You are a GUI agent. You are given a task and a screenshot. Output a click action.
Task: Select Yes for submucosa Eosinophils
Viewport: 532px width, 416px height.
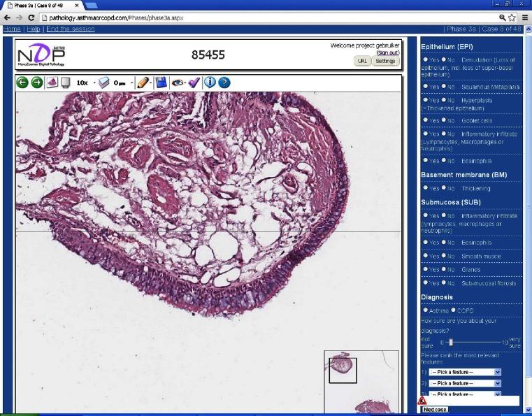426,242
